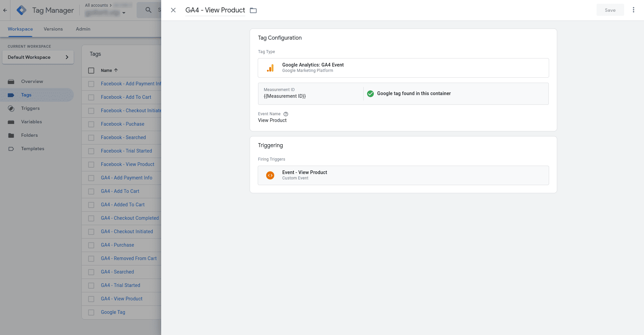Open the Templates section in the sidebar
Image resolution: width=644 pixels, height=335 pixels.
[33, 149]
